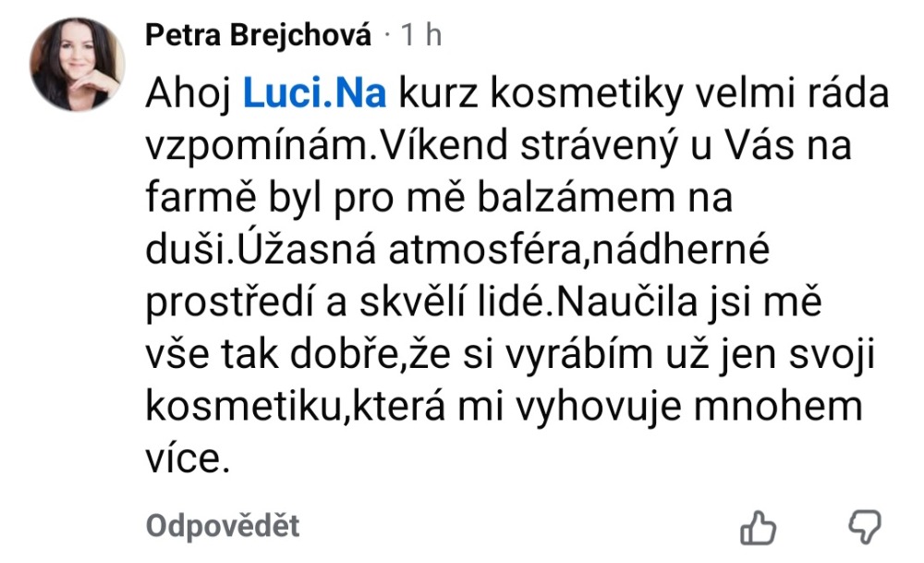
Task: Like Petra Brejchová's comment with thumbs up
Action: pyautogui.click(x=758, y=527)
